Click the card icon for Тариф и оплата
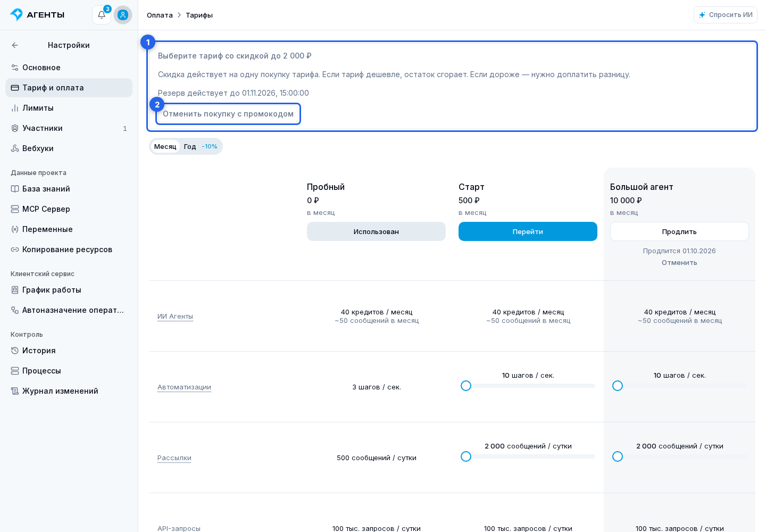The image size is (766, 532). (x=15, y=88)
